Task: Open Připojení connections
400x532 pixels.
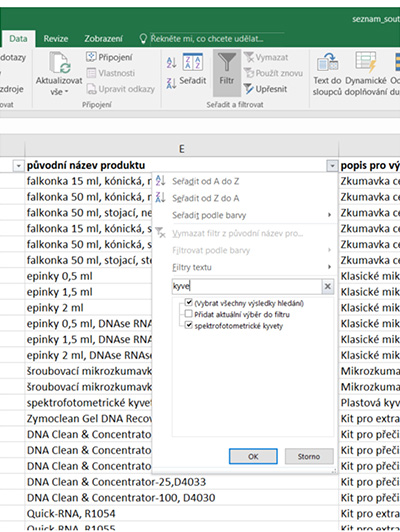Action: tap(109, 57)
